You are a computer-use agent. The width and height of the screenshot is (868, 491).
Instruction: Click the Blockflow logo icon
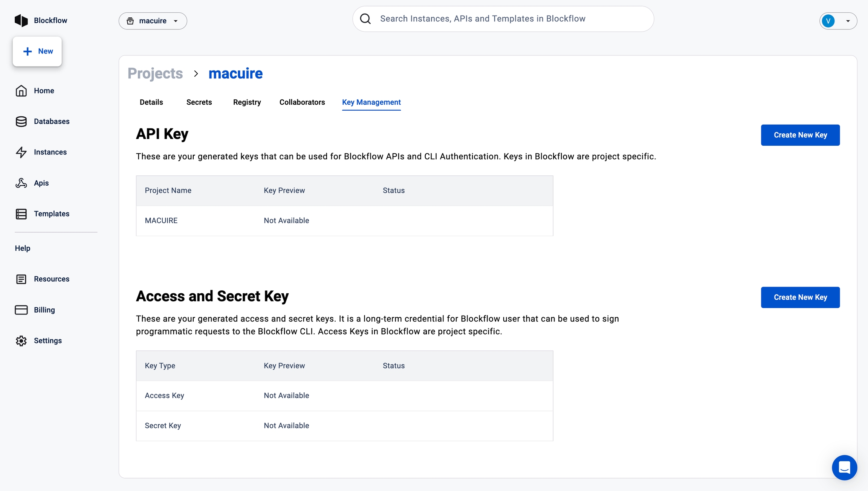pyautogui.click(x=21, y=20)
